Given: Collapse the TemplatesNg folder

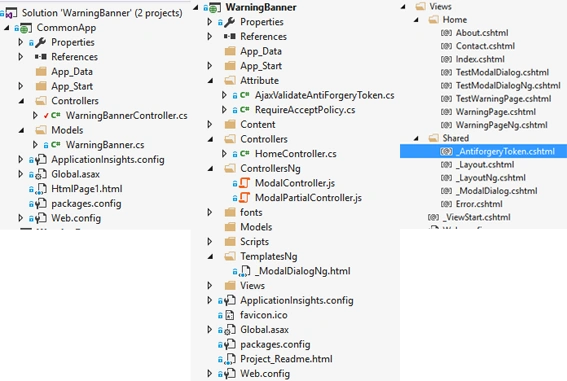Looking at the screenshot, I should 210,257.
